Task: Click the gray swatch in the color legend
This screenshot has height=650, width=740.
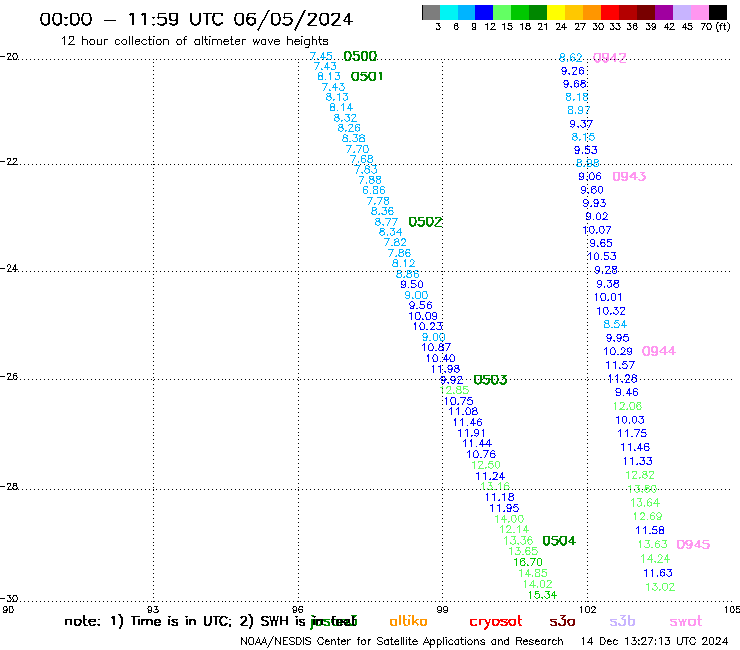Action: point(431,12)
